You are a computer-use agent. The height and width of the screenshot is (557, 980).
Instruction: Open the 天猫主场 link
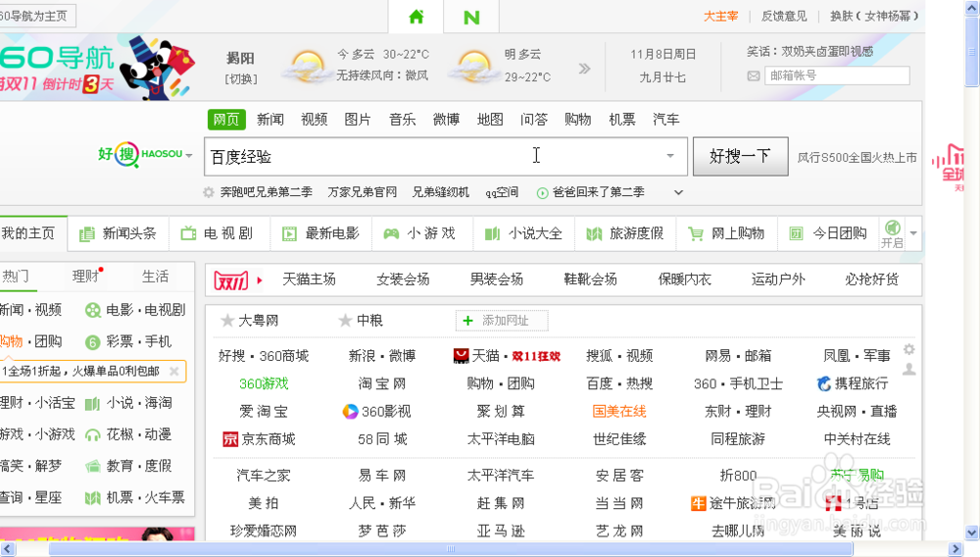(309, 279)
